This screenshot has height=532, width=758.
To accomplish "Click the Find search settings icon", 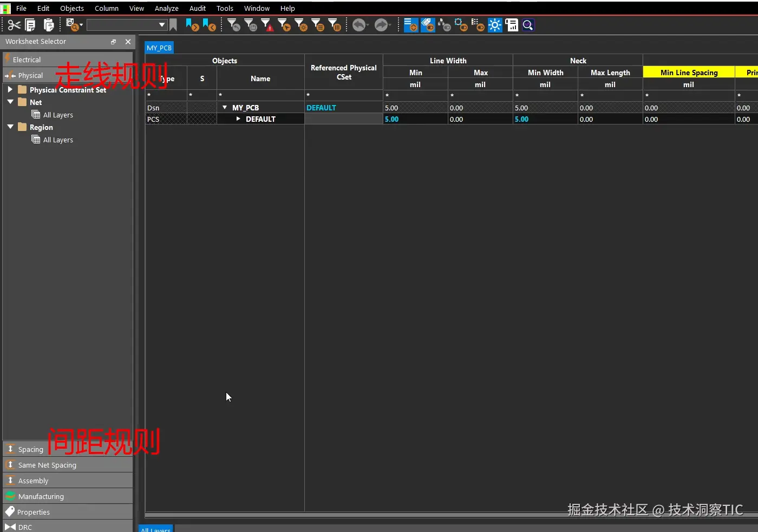I will tap(74, 25).
